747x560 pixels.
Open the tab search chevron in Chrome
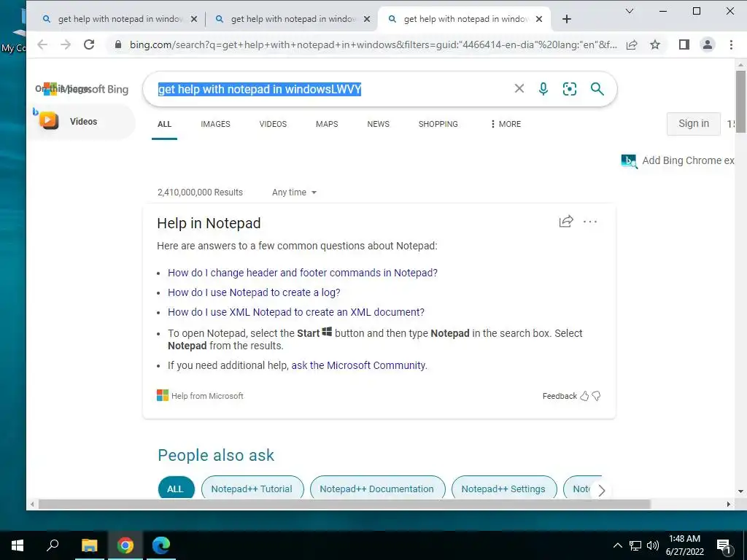click(x=630, y=11)
